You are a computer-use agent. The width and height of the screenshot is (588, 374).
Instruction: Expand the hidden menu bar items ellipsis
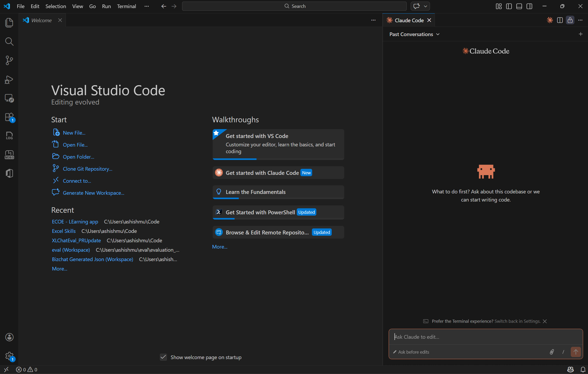tap(147, 6)
